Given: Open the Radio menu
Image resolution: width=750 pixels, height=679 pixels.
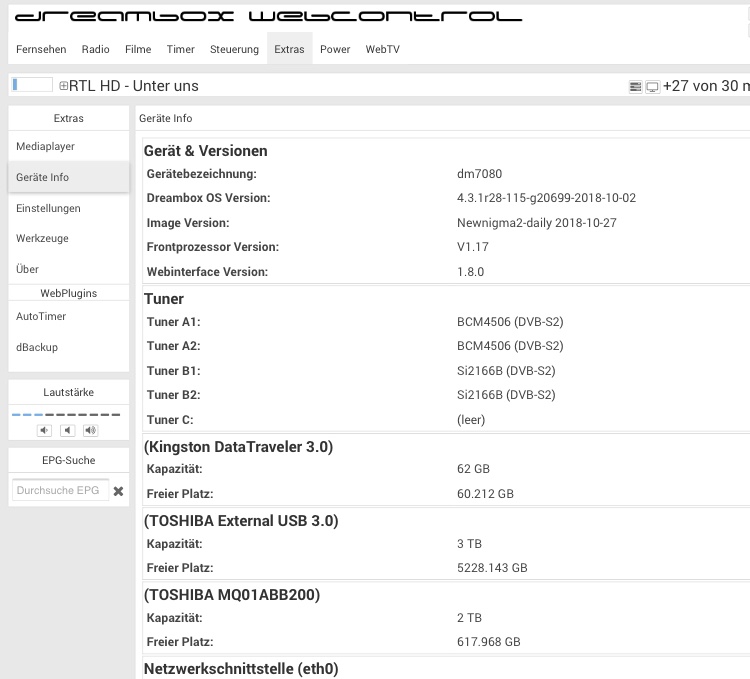Looking at the screenshot, I should (x=96, y=49).
